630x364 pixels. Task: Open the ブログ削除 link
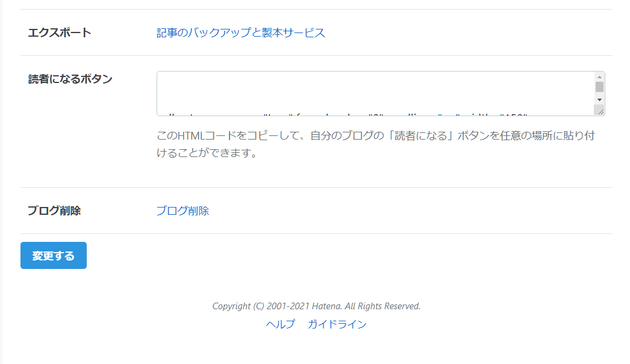click(x=183, y=211)
